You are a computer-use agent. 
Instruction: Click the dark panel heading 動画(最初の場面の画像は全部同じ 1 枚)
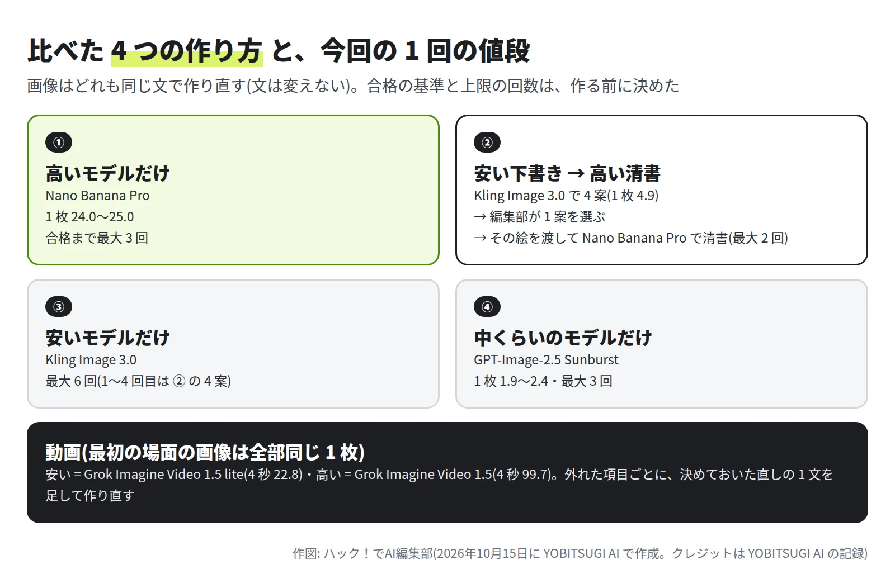[205, 452]
